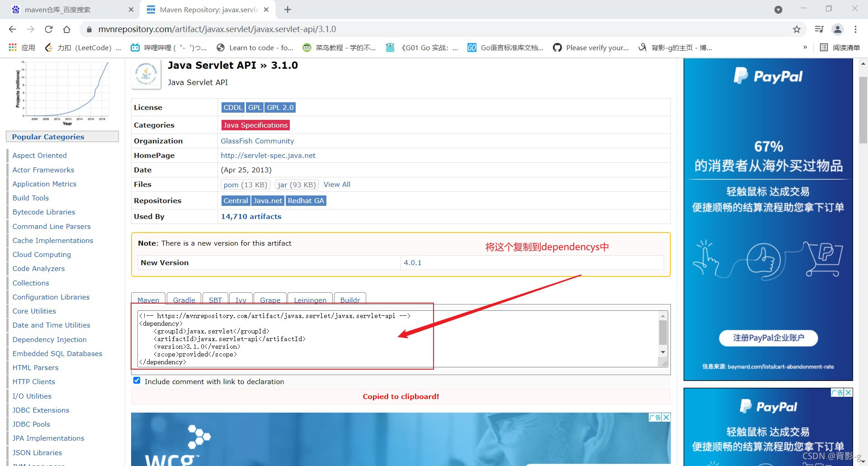Open the Redhat GA repository tag
Image resolution: width=868 pixels, height=466 pixels.
[x=306, y=201]
